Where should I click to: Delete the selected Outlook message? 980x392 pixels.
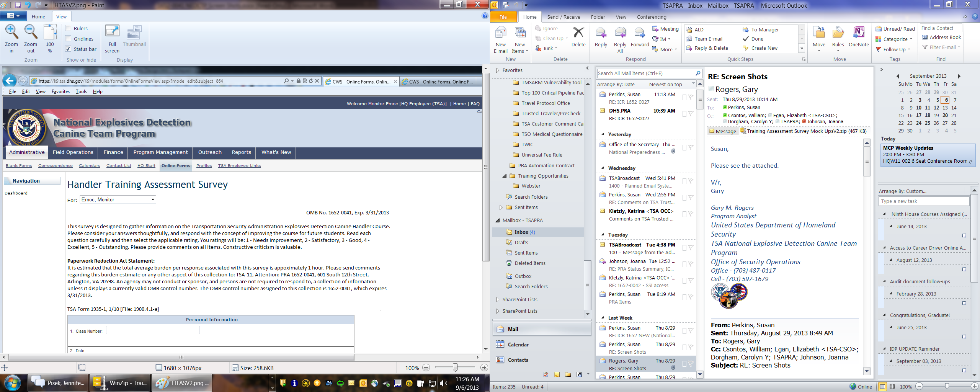click(578, 37)
